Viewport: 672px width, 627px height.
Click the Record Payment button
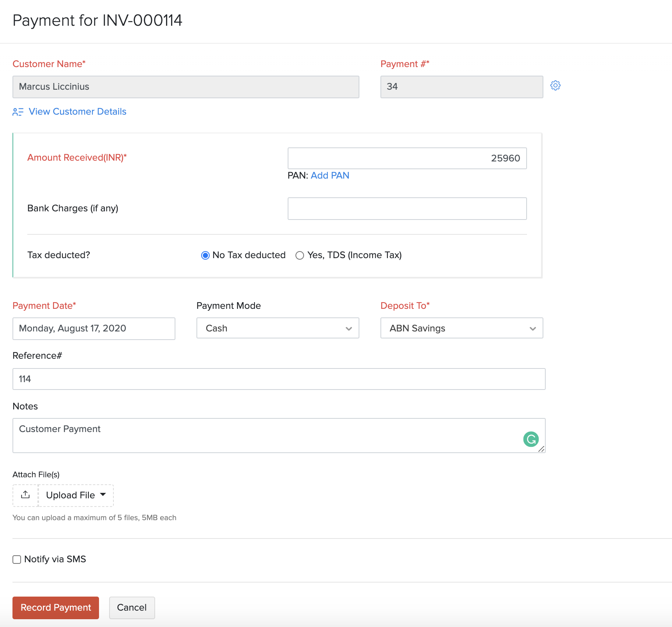[55, 607]
